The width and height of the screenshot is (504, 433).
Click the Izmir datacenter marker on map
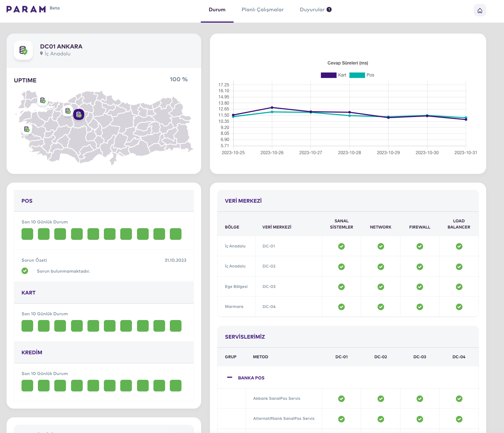[27, 129]
